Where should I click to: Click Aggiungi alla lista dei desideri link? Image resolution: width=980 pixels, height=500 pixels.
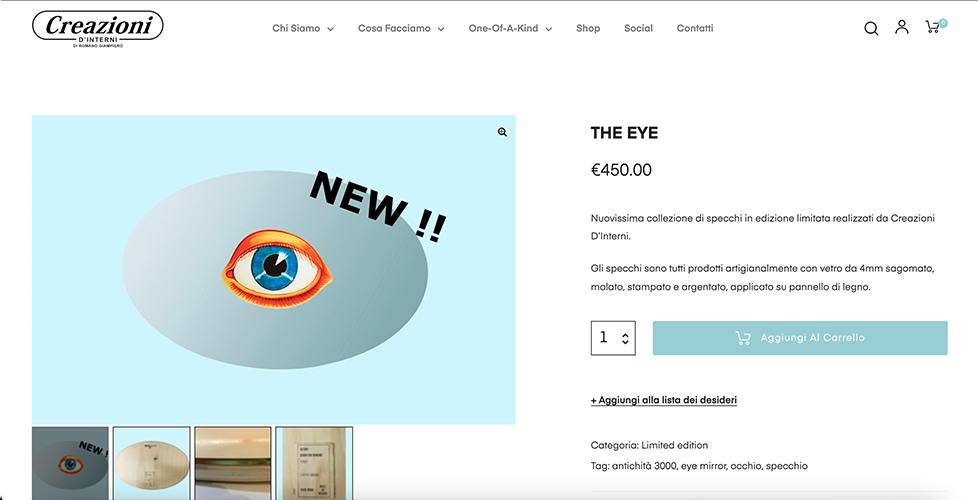(x=664, y=400)
